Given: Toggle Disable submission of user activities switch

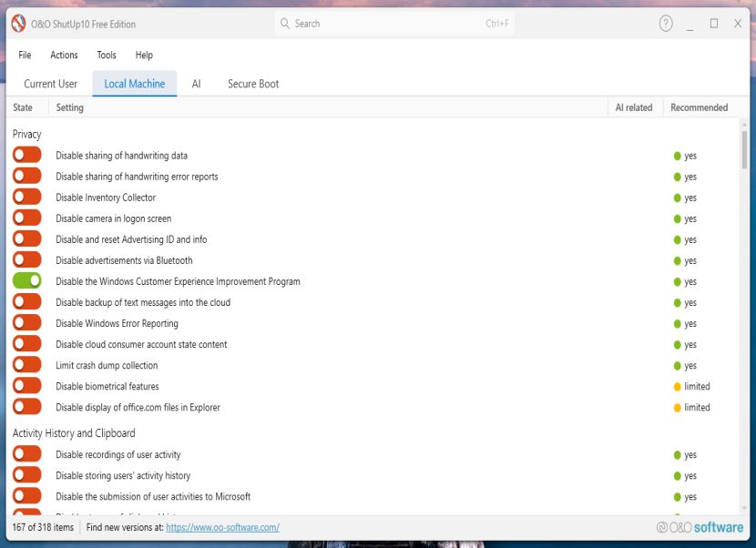Looking at the screenshot, I should point(27,495).
